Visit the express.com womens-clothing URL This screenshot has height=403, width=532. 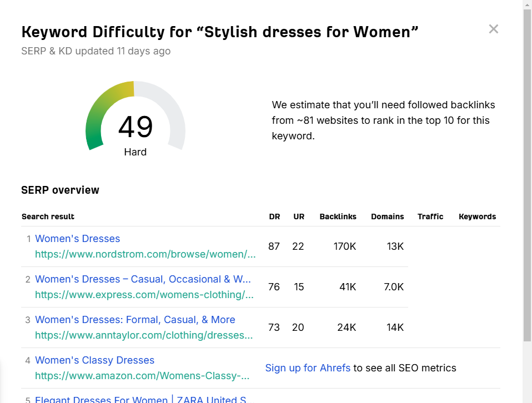(x=144, y=295)
